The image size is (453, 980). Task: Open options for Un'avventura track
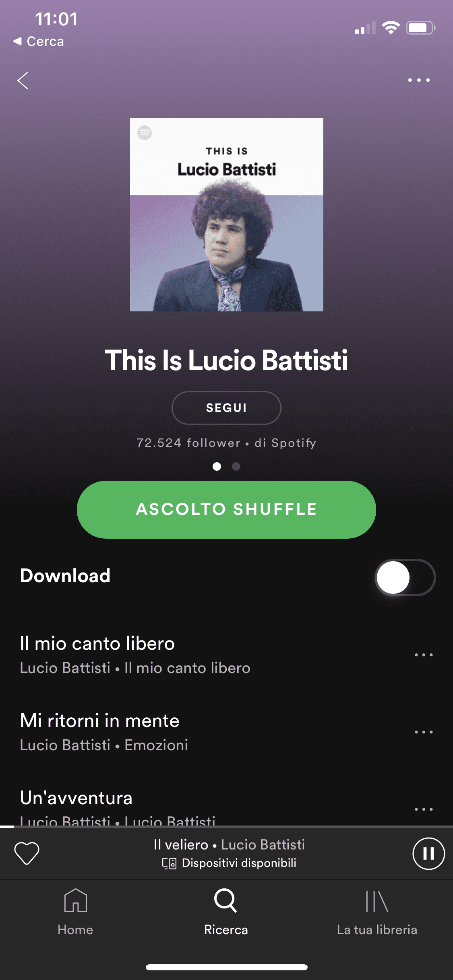[424, 809]
